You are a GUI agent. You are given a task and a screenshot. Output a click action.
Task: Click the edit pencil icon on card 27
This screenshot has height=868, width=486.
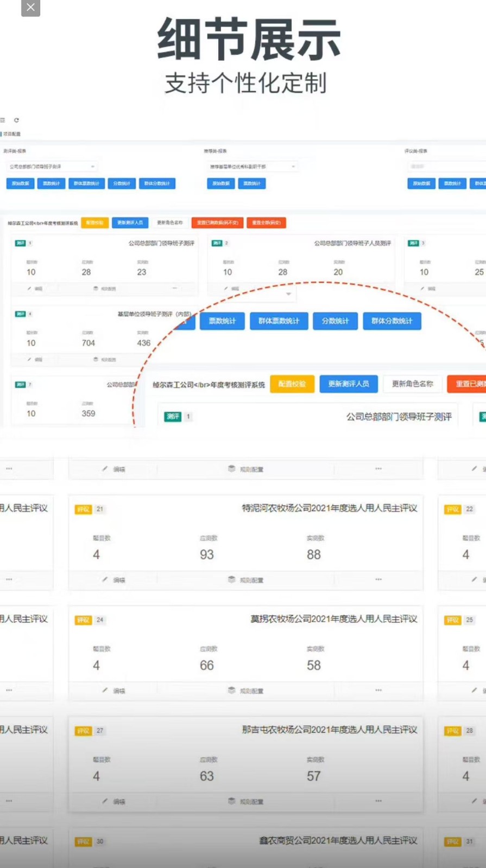click(x=105, y=801)
